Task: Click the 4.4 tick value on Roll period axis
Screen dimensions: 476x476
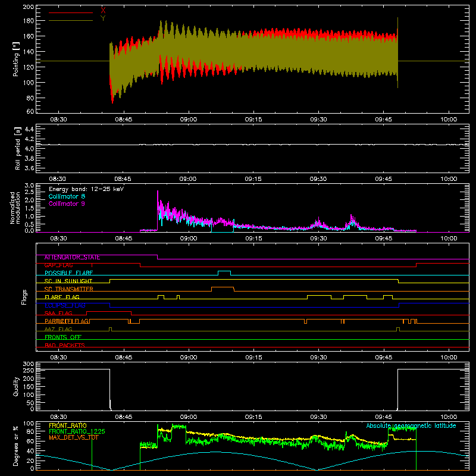Action: pos(29,129)
